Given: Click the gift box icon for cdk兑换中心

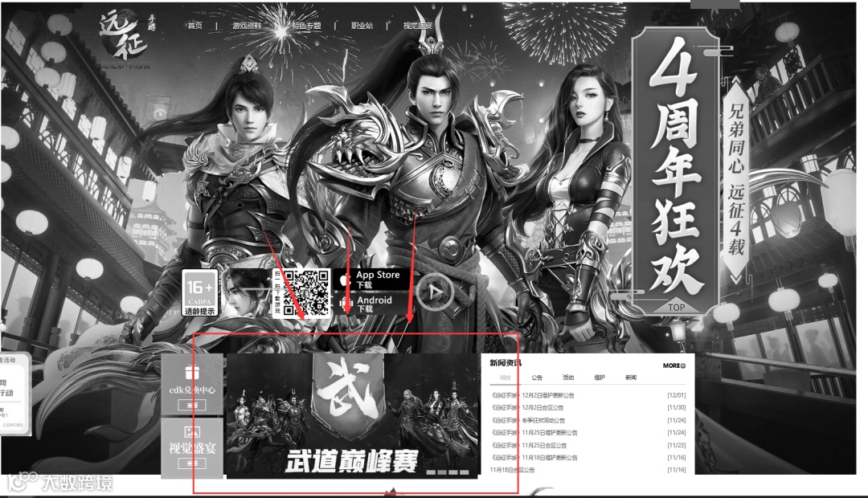Looking at the screenshot, I should [x=192, y=372].
